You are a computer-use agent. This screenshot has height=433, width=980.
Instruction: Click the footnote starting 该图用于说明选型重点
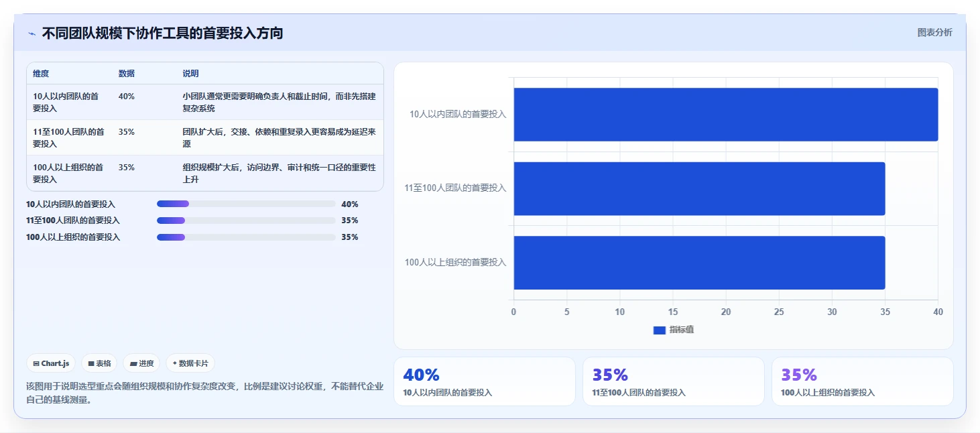[x=204, y=393]
